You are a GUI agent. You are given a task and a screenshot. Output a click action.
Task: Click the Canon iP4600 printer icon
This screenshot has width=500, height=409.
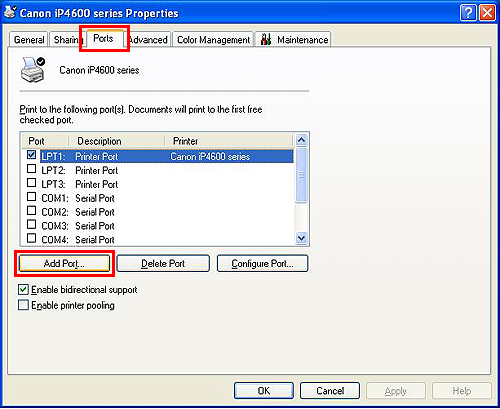tap(33, 70)
